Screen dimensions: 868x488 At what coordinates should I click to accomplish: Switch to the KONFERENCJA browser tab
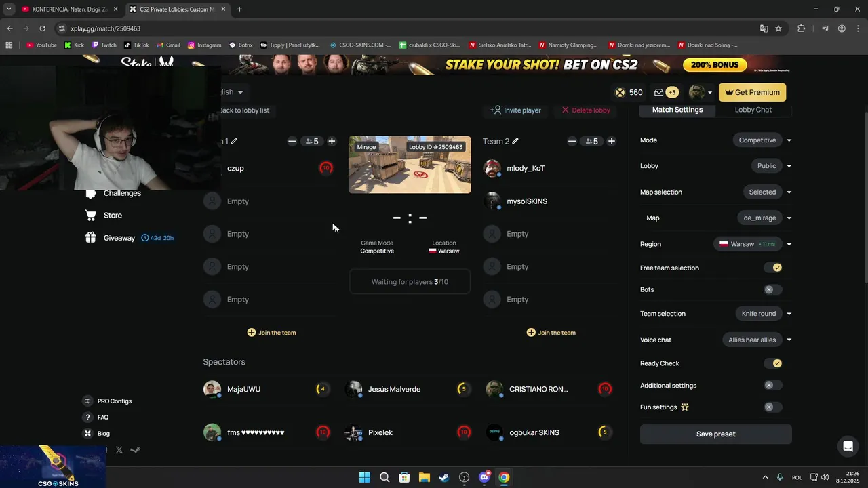coord(70,9)
